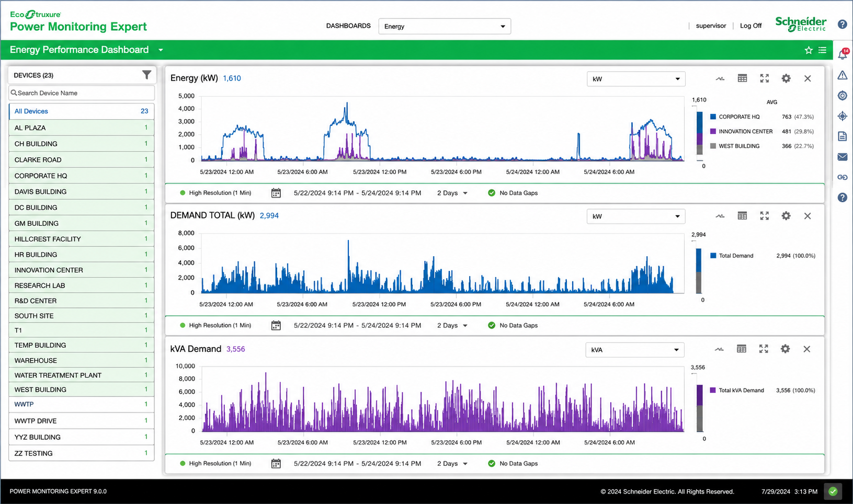Change kVA Demand 2 Days range dropdown
The height and width of the screenshot is (504, 853).
pyautogui.click(x=452, y=463)
